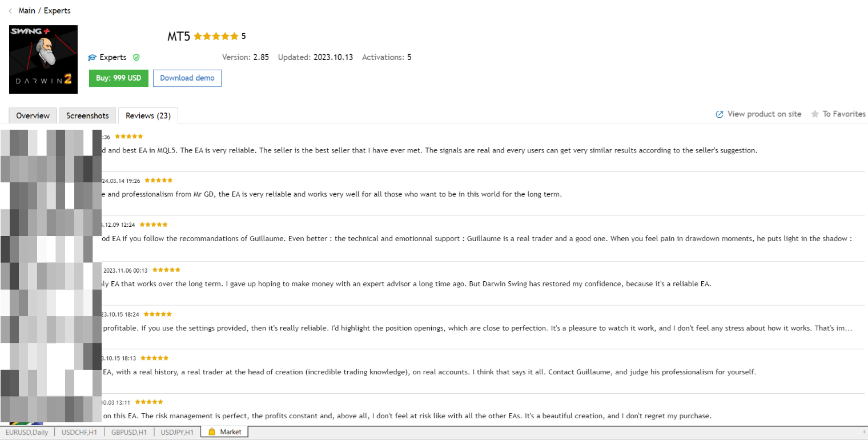Switch to the Overview tab
Viewport: 868px width, 440px height.
tap(33, 115)
